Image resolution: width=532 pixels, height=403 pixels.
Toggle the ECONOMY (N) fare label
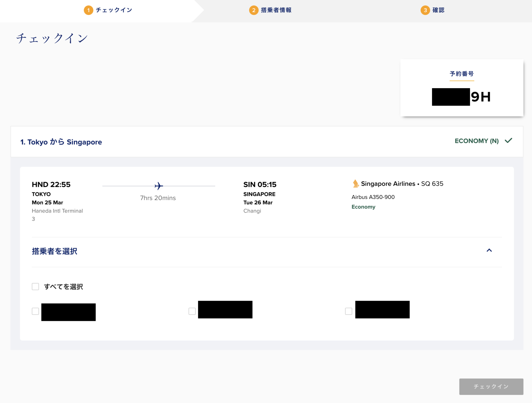(x=477, y=141)
